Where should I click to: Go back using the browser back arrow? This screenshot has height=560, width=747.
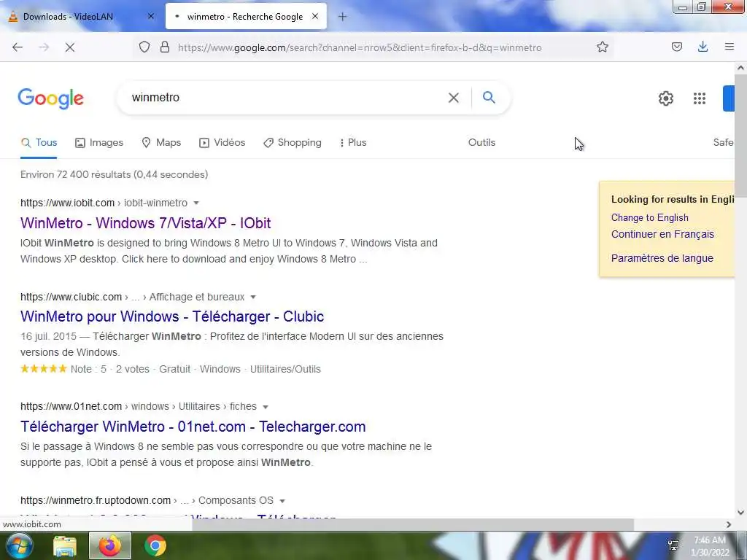pyautogui.click(x=18, y=47)
